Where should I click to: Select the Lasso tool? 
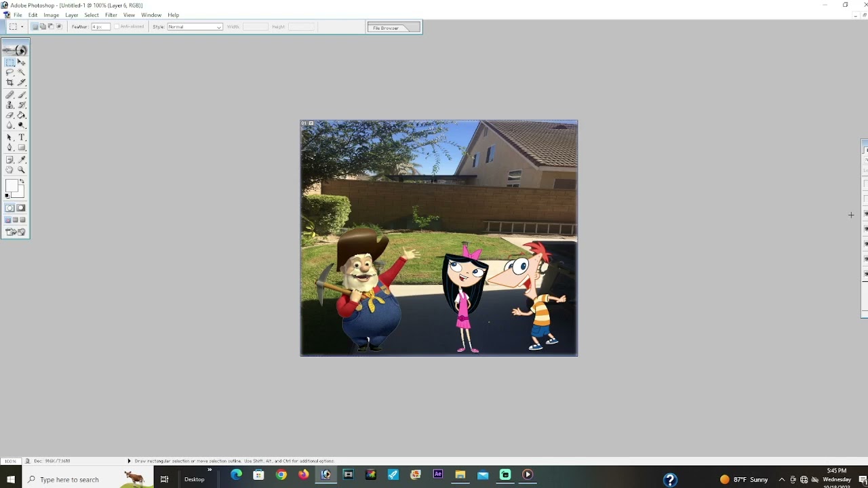point(9,72)
